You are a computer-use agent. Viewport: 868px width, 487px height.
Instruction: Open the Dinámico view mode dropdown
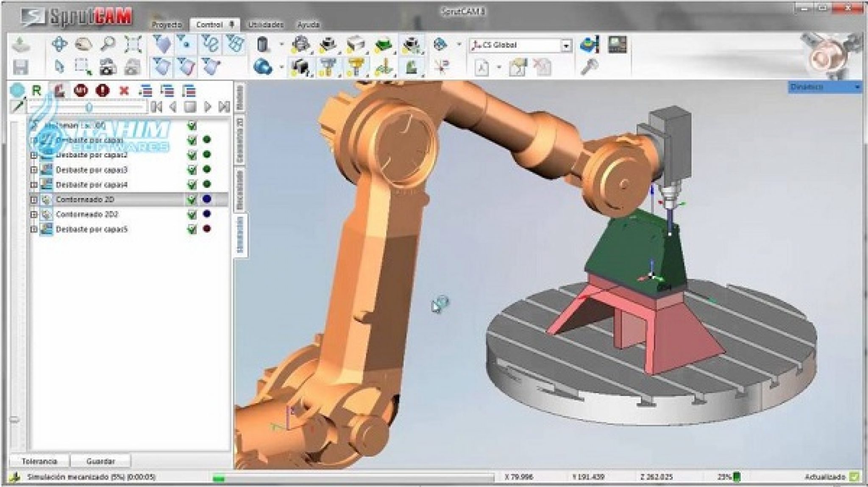[857, 87]
